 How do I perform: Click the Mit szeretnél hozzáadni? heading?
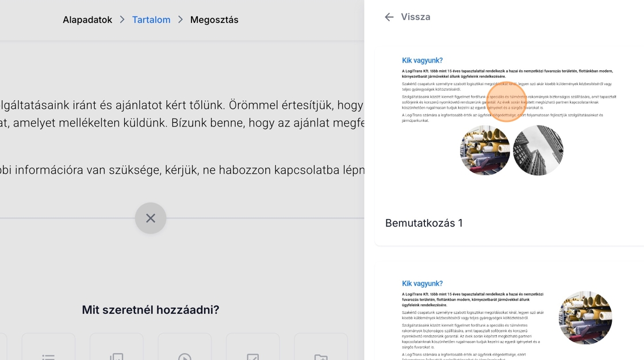tap(151, 310)
